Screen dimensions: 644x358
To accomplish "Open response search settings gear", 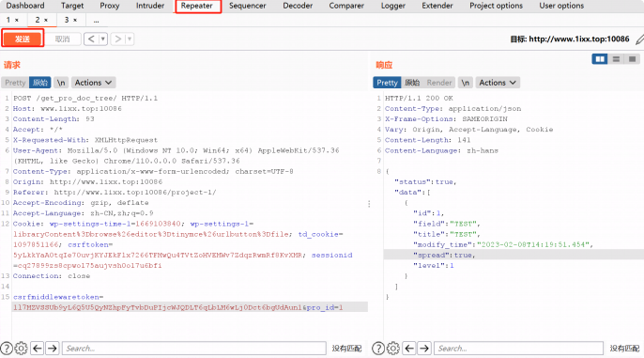I will pos(393,349).
